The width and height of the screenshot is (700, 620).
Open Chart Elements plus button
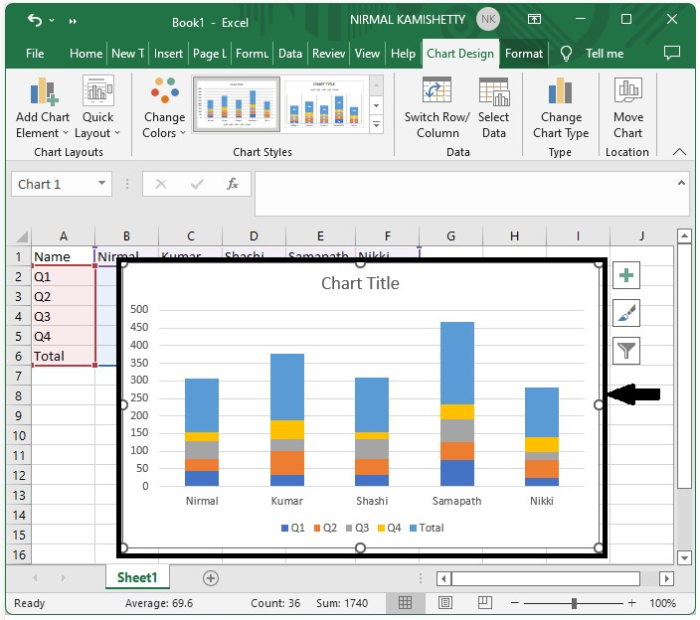[626, 277]
